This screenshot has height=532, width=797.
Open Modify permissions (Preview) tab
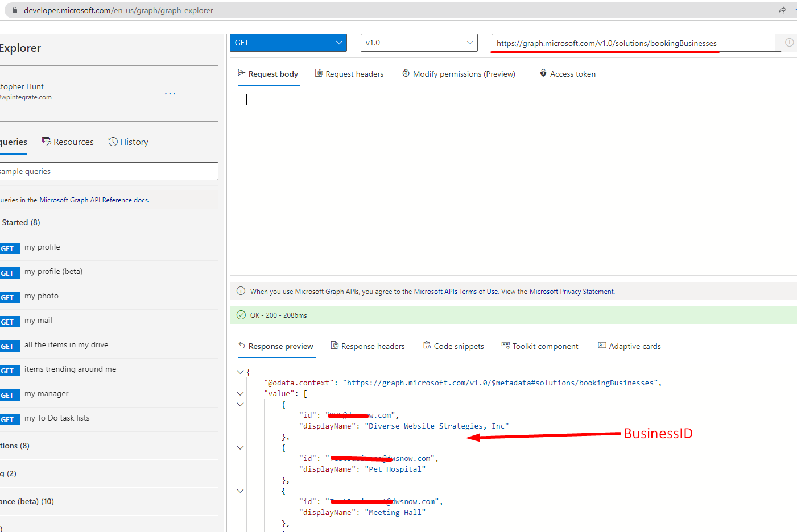(x=459, y=74)
